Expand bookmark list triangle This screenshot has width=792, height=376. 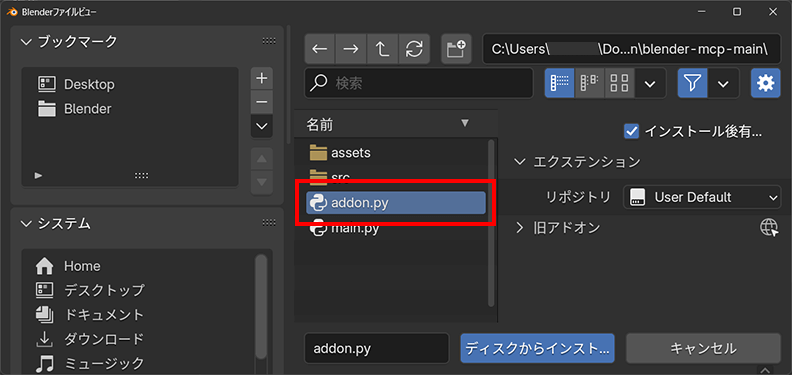(x=38, y=175)
